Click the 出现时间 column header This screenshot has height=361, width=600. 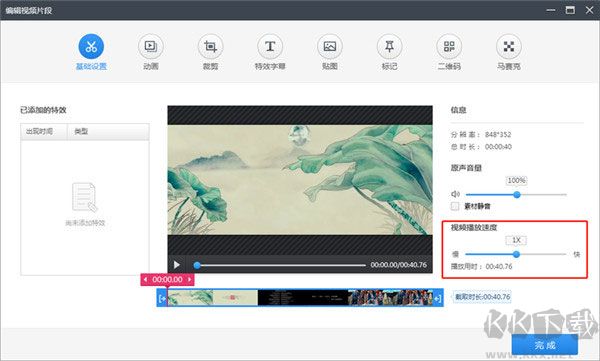coord(44,132)
